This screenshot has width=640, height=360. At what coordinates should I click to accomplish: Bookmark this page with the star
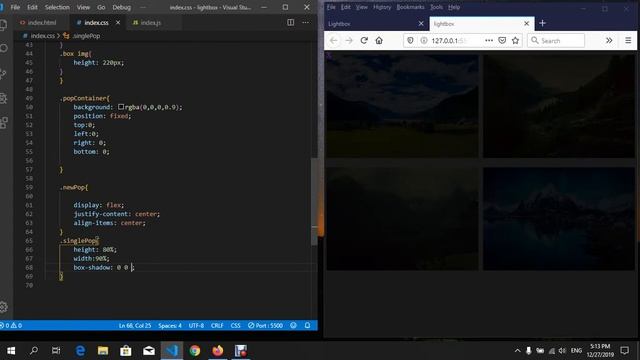click(516, 40)
